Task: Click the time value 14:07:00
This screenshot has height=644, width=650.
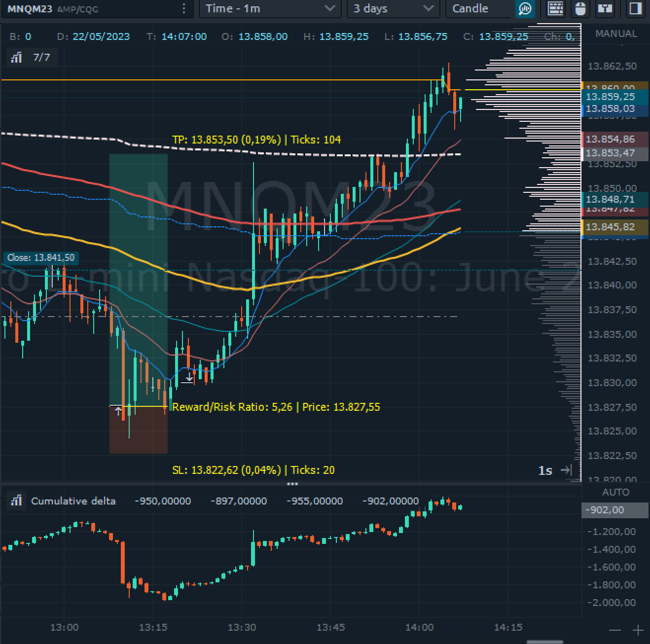Action: tap(184, 36)
